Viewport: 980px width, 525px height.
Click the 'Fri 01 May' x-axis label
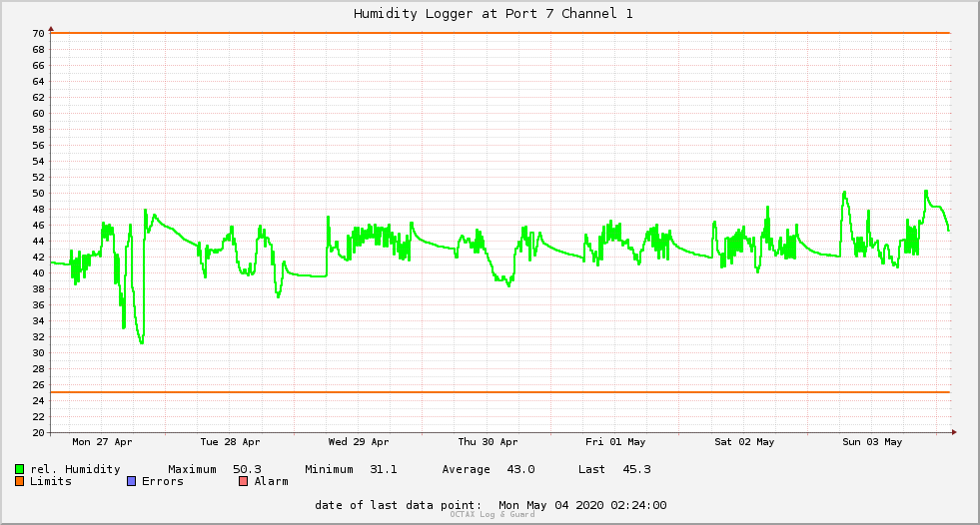(x=615, y=442)
